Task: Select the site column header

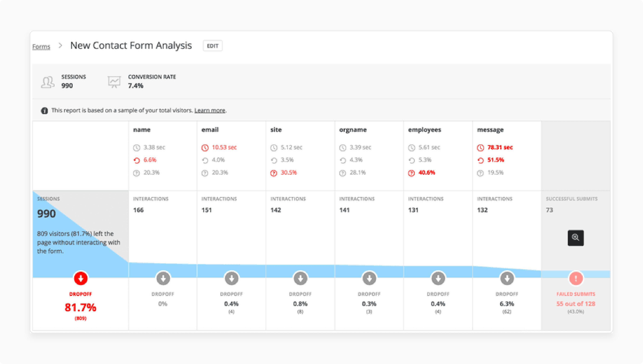Action: (276, 130)
